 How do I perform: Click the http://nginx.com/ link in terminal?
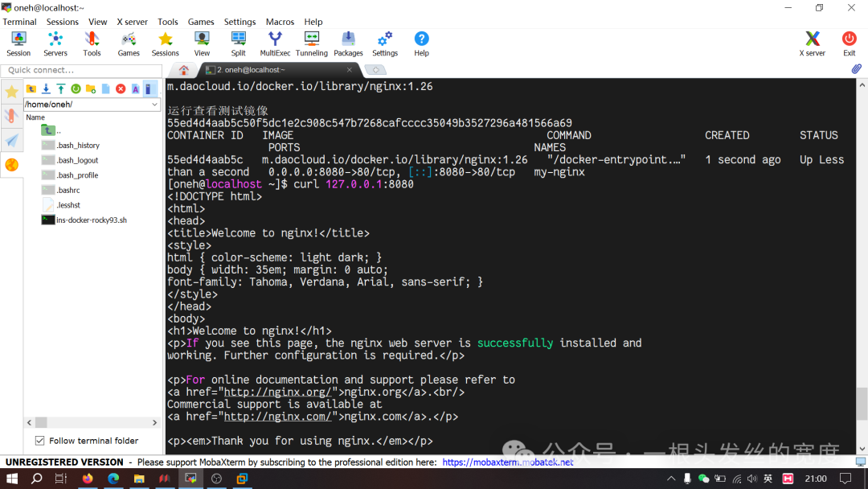pyautogui.click(x=277, y=417)
